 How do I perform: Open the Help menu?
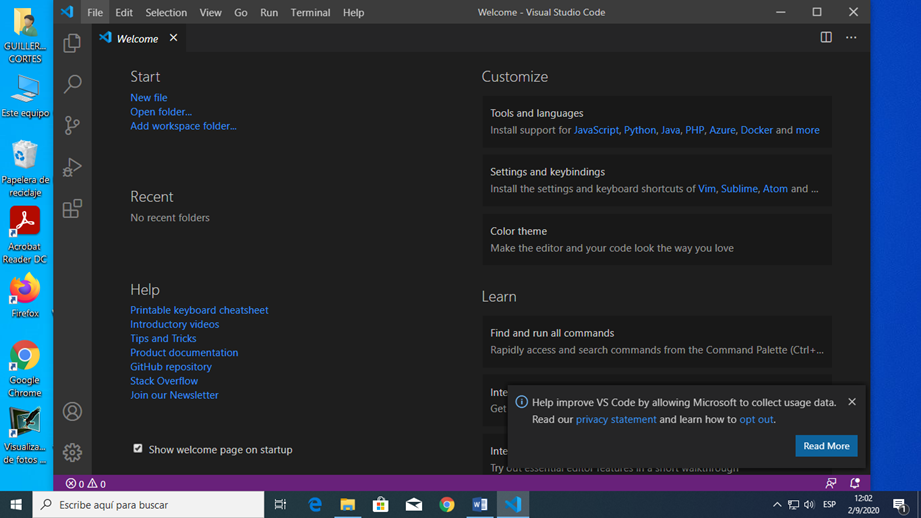(x=354, y=12)
